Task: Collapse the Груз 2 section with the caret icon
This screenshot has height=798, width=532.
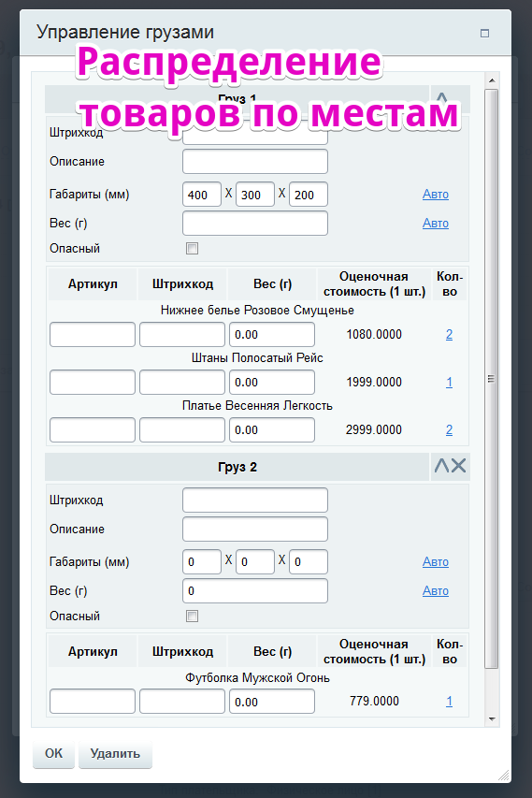Action: click(441, 465)
